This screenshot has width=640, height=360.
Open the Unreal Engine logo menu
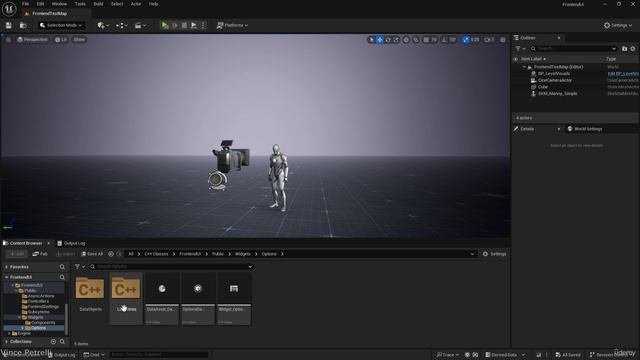9,9
